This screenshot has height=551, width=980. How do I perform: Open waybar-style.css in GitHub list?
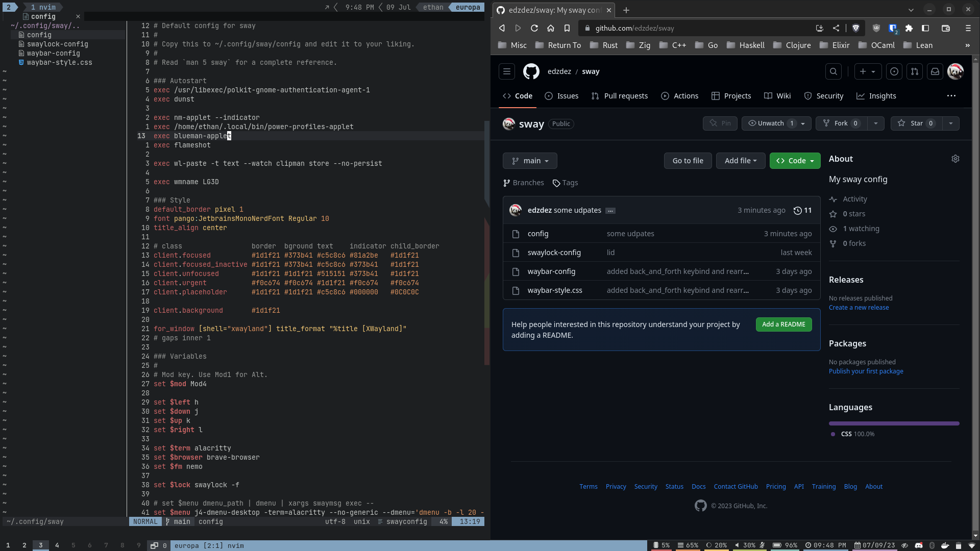[555, 290]
